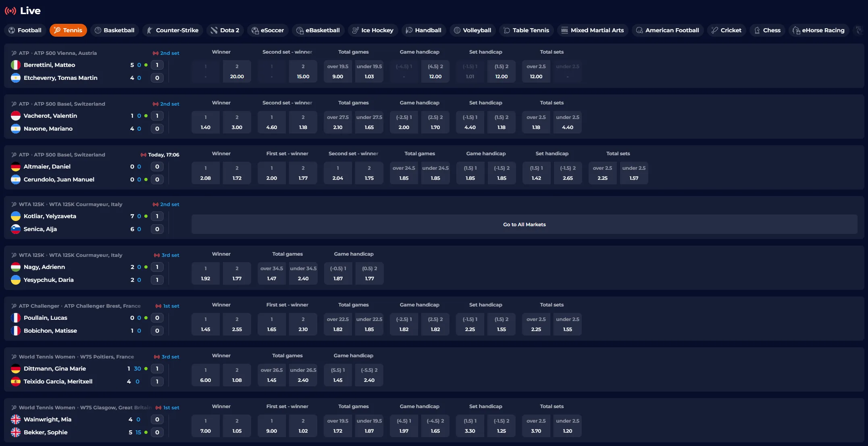868x446 pixels.
Task: Open ATP Challenger Brest, France tournament
Action: pyautogui.click(x=102, y=306)
